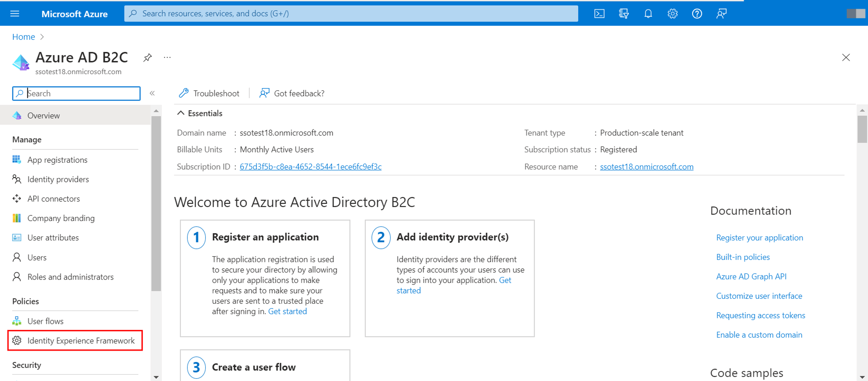Open Enable a custom domain link
The image size is (868, 381).
759,335
